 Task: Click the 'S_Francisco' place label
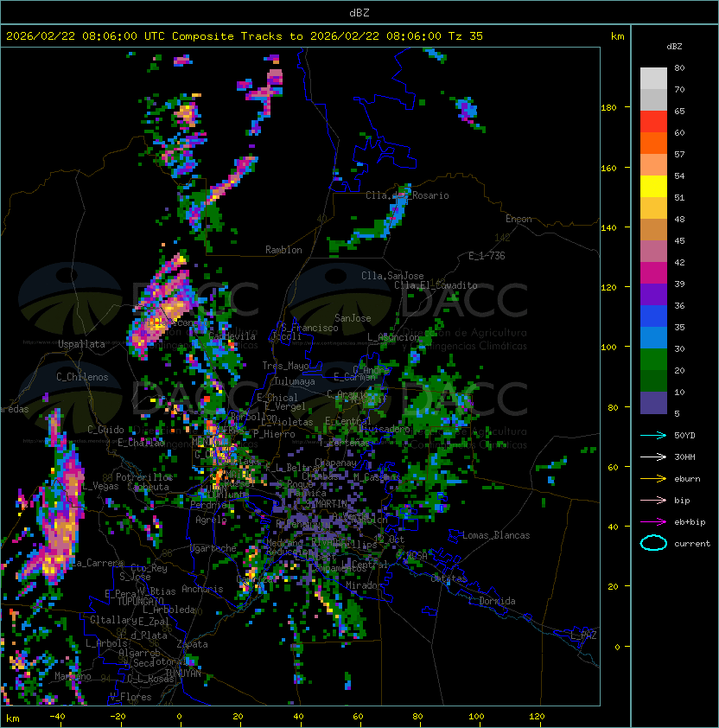point(309,328)
